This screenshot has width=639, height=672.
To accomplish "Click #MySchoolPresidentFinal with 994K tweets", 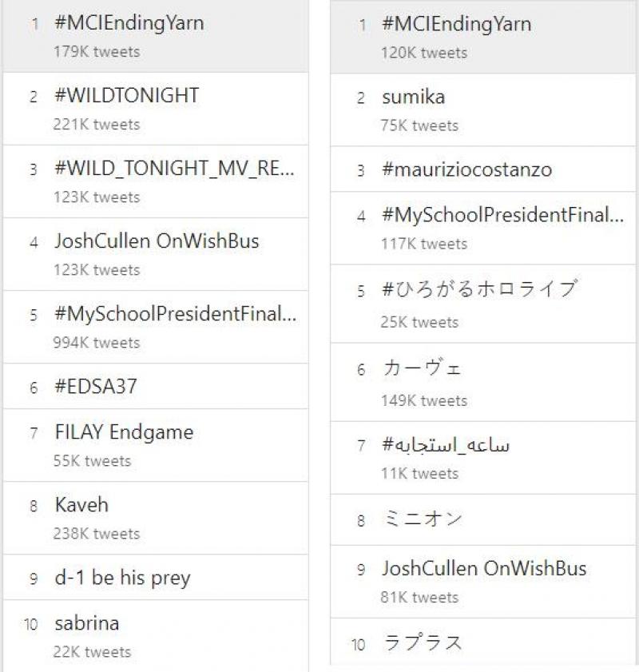I will (175, 314).
